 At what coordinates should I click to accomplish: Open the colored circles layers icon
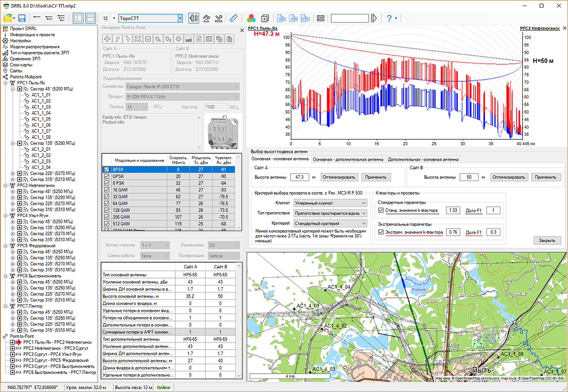pyautogui.click(x=251, y=18)
